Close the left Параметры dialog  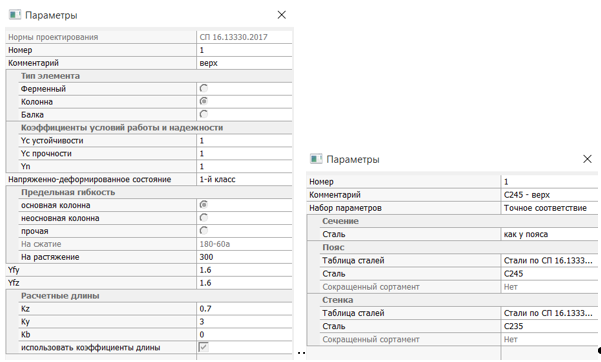(282, 15)
